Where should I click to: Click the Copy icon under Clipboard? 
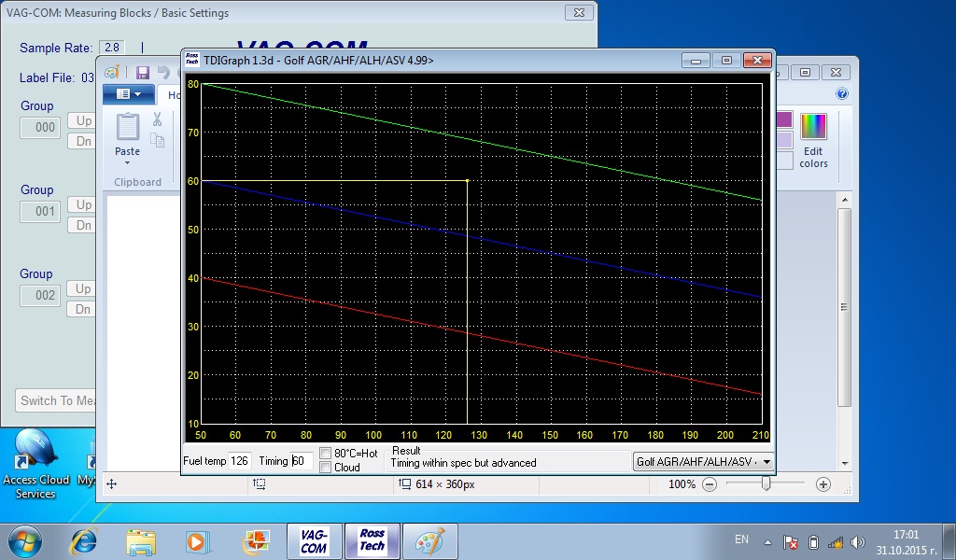click(x=158, y=141)
